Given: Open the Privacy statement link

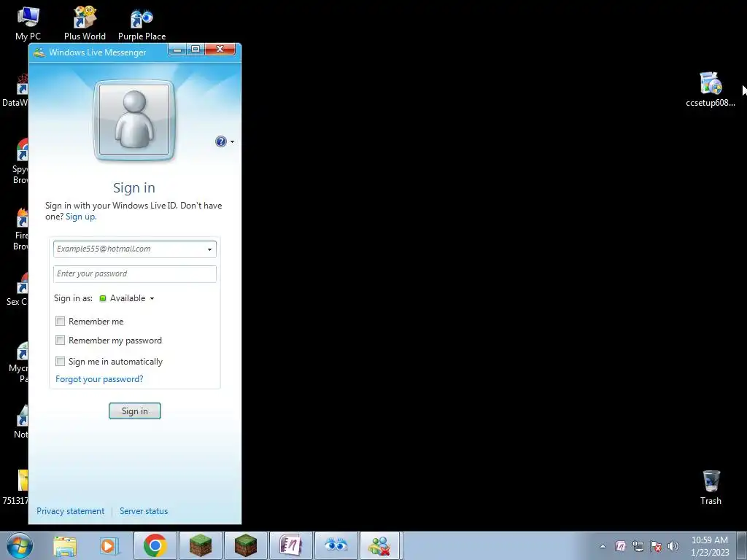Looking at the screenshot, I should (71, 511).
